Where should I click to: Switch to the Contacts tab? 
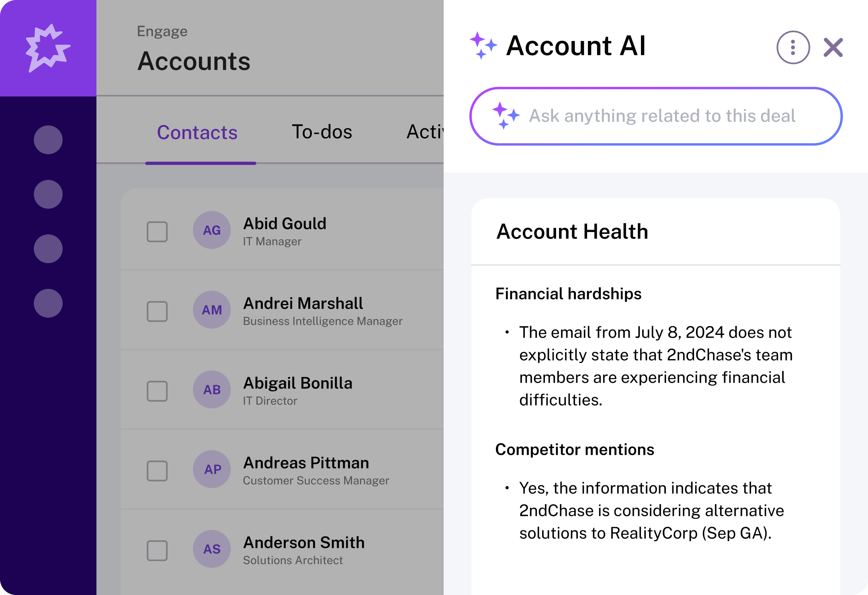(197, 133)
